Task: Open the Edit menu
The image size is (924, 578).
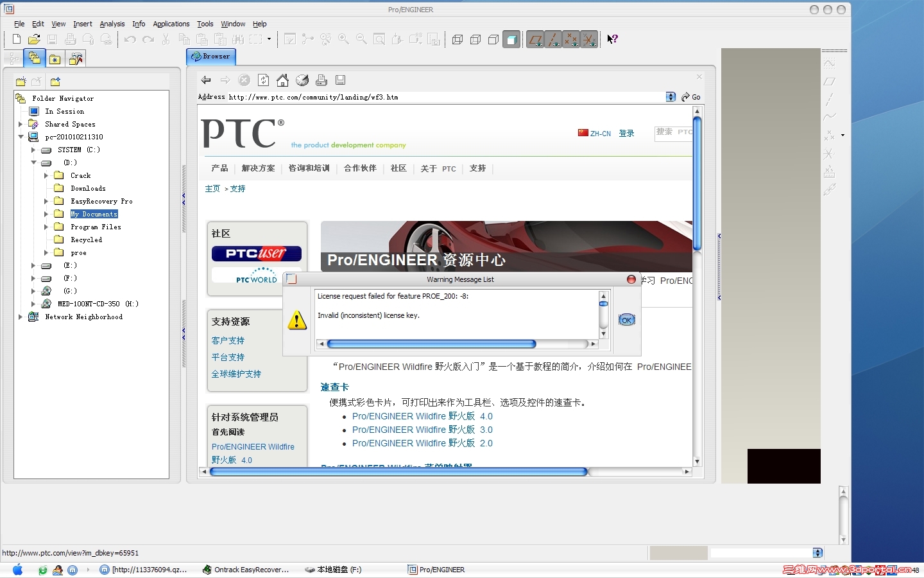Action: point(38,24)
